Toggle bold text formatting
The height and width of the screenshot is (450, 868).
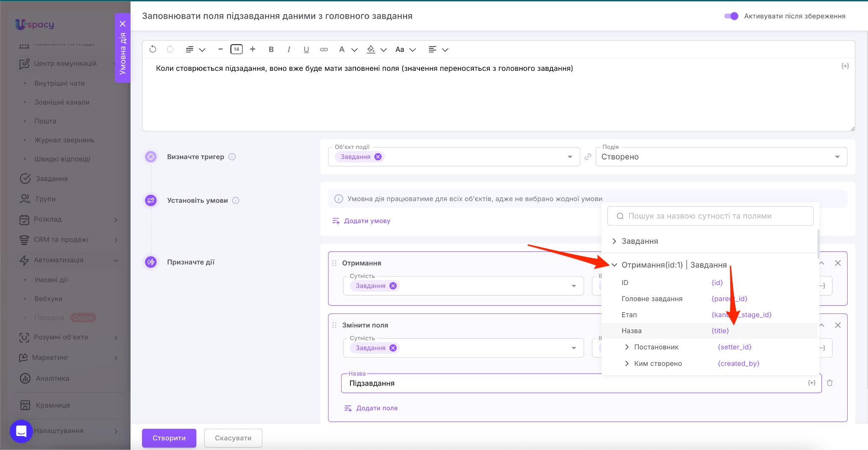(271, 49)
